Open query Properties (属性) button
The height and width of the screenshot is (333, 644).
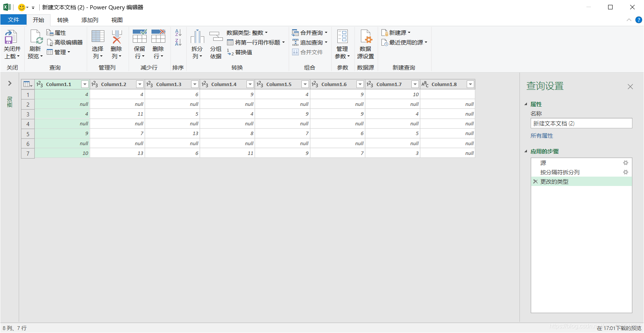(x=56, y=33)
